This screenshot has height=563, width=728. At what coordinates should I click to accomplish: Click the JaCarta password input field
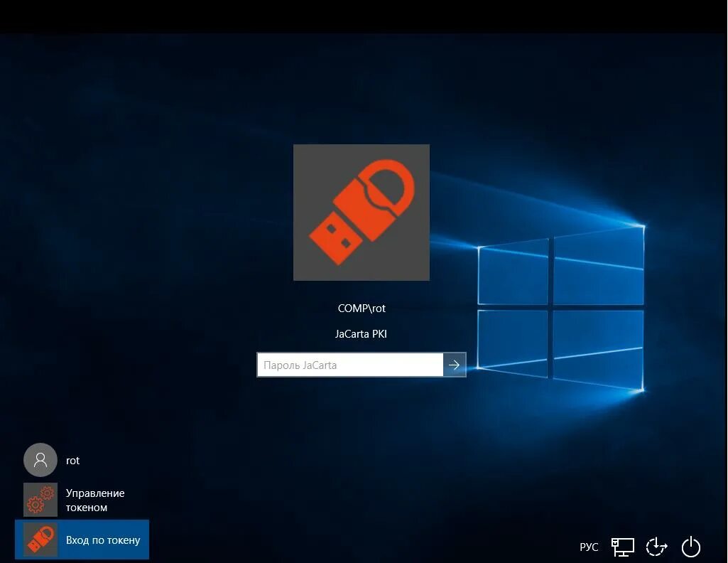pyautogui.click(x=350, y=365)
